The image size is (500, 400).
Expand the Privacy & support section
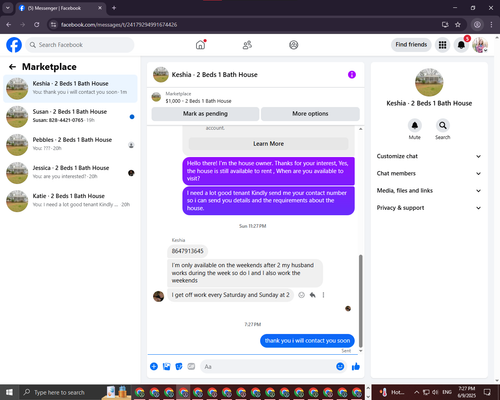click(x=429, y=208)
